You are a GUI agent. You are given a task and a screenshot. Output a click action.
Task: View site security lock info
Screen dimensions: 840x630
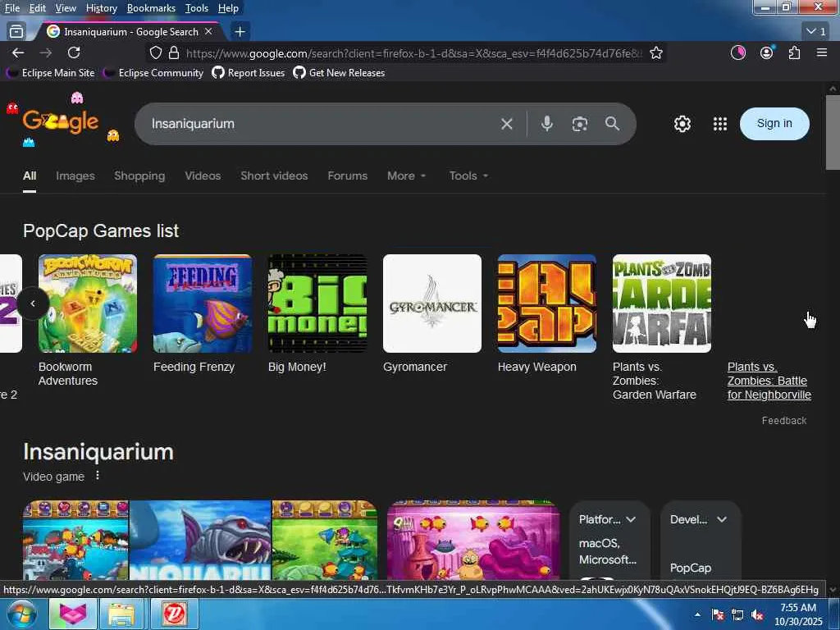tap(174, 52)
